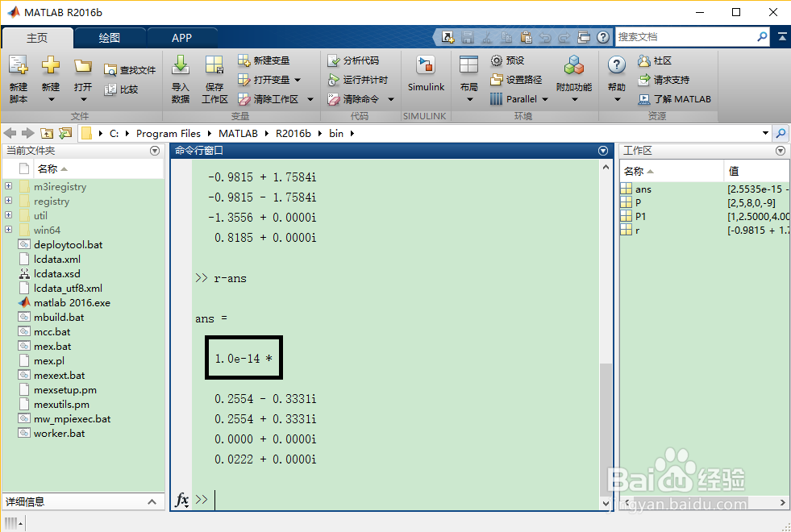Screen dimensions: 791x532
Task: Switch to the 主页 tab
Action: pyautogui.click(x=37, y=38)
